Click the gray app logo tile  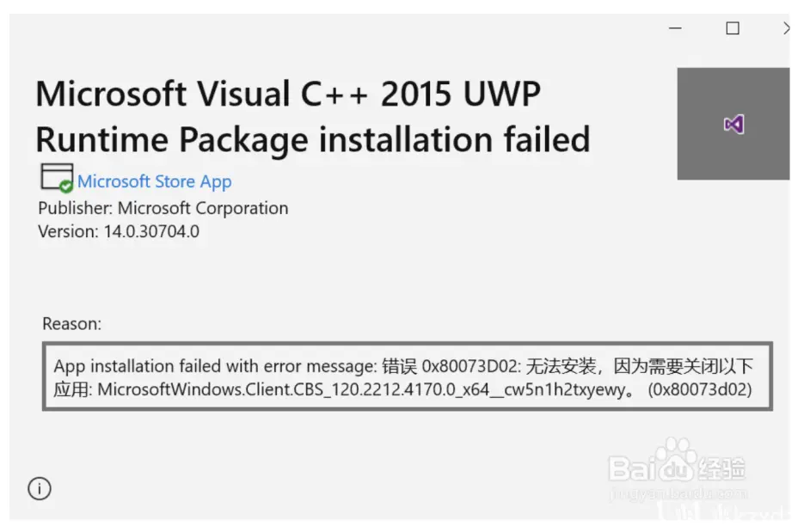(x=733, y=124)
